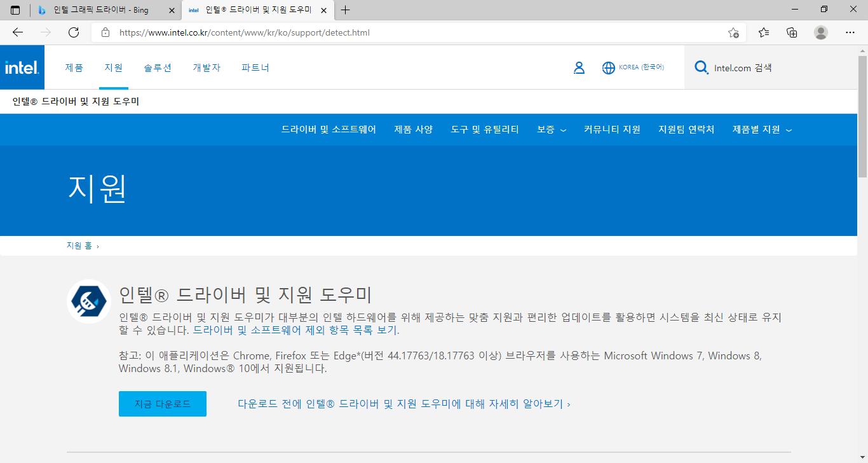868x463 pixels.
Task: Go back to previous page
Action: (18, 32)
